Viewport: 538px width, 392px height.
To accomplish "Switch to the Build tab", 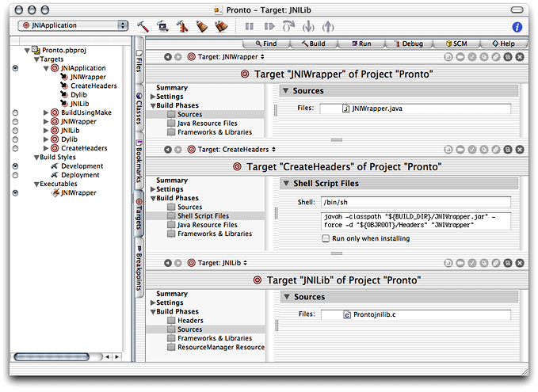I will click(314, 44).
